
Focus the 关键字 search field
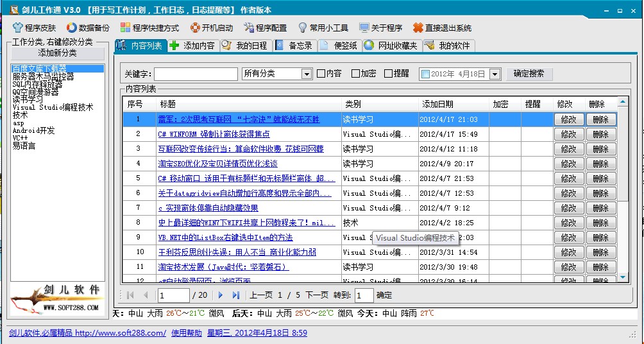point(196,74)
